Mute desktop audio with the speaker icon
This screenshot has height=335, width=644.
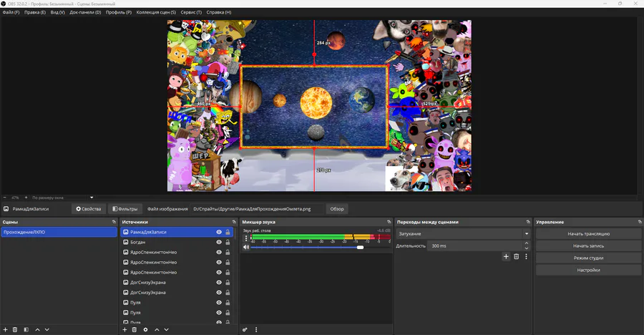point(245,247)
